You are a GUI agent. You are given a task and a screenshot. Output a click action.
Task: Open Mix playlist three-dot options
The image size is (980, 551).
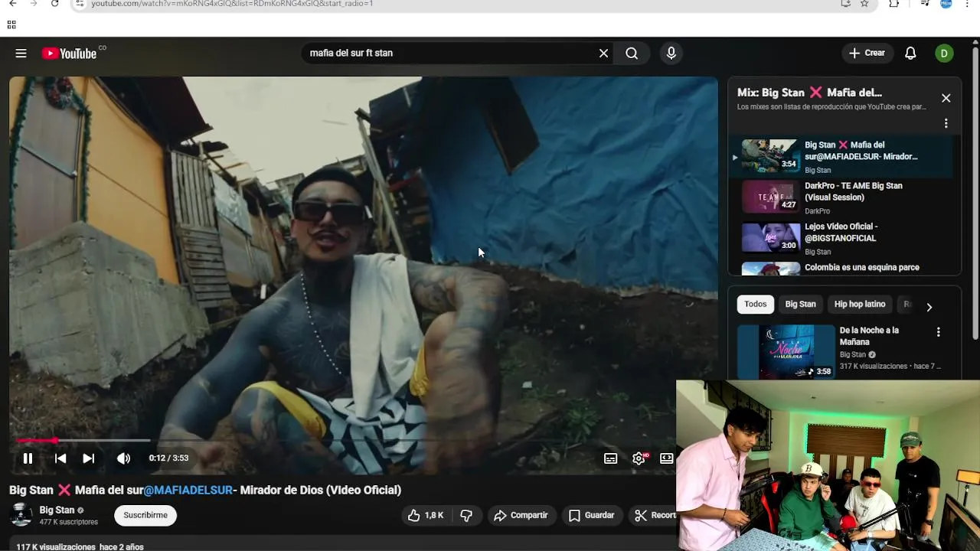click(x=946, y=123)
